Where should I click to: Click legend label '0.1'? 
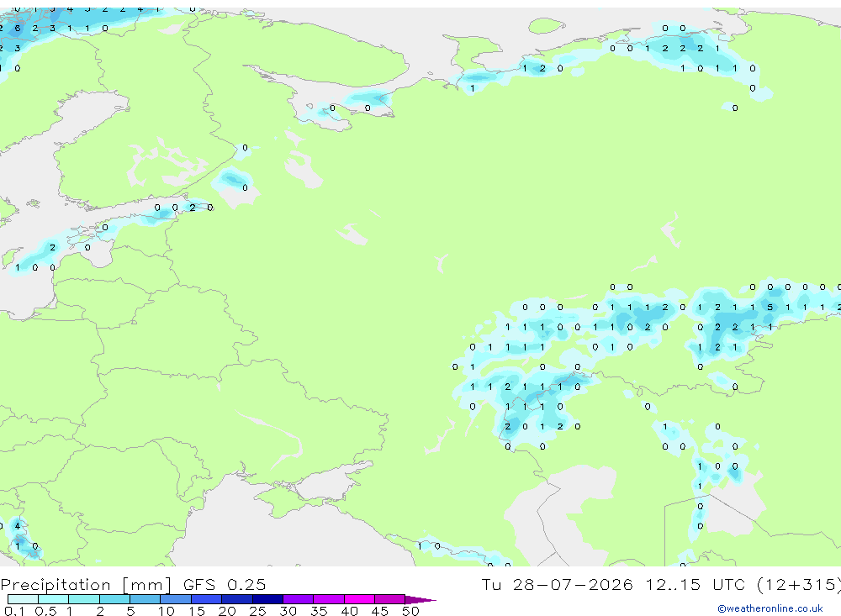(x=14, y=611)
